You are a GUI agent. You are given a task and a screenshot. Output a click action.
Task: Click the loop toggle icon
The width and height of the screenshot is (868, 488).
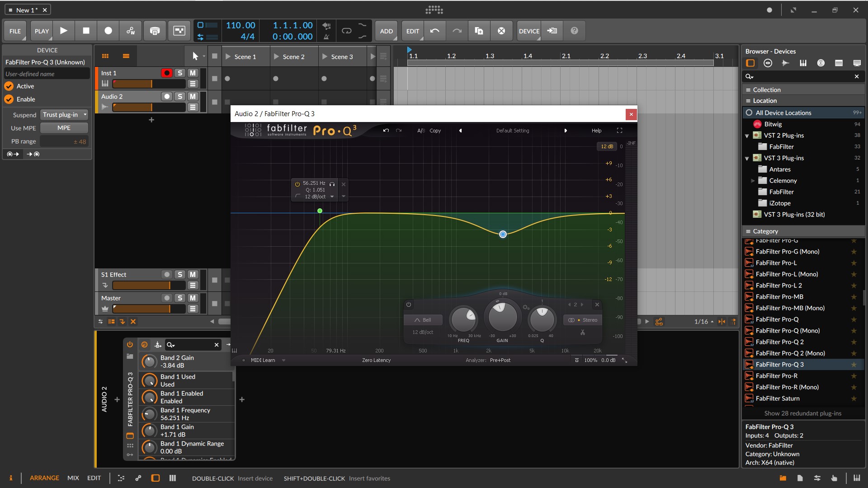(x=347, y=31)
